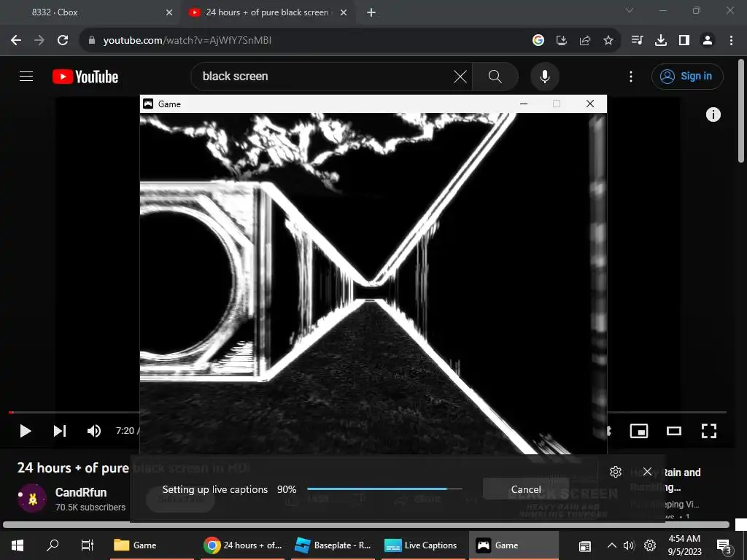Open Windows notification center
747x560 pixels.
[724, 546]
